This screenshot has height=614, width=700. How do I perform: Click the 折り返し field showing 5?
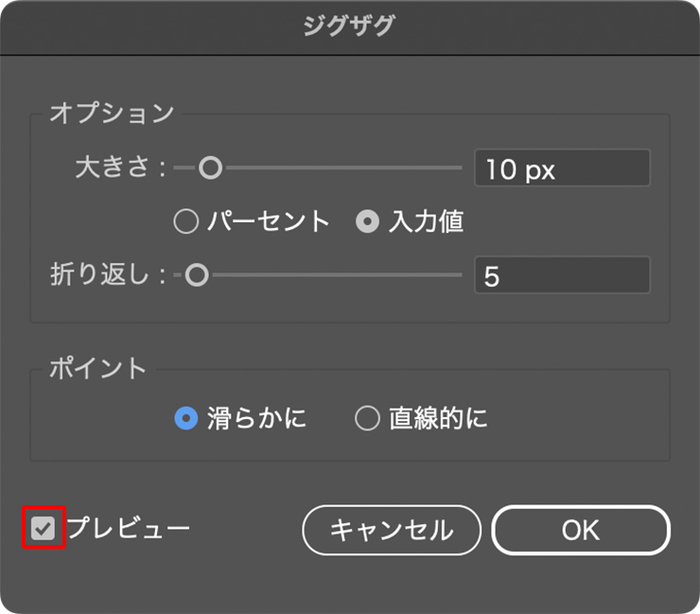pos(562,275)
